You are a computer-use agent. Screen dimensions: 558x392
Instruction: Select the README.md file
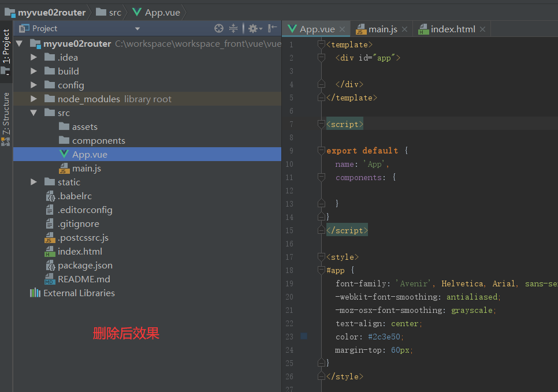77,279
